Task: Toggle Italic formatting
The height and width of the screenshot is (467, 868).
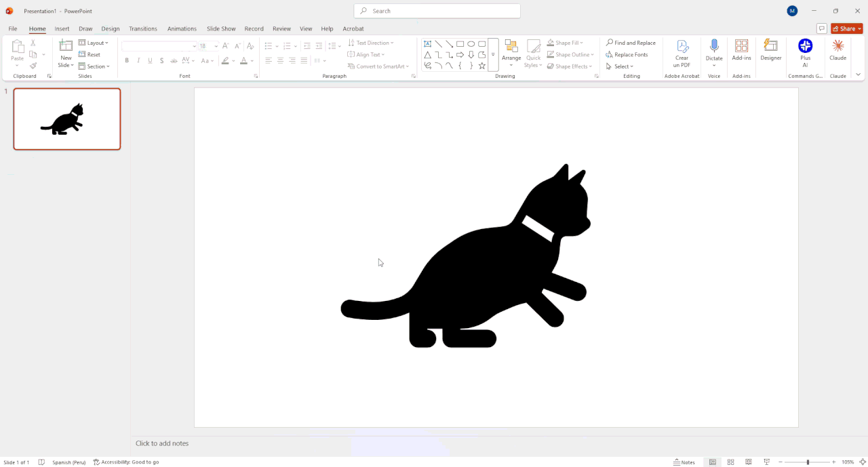Action: tap(138, 60)
